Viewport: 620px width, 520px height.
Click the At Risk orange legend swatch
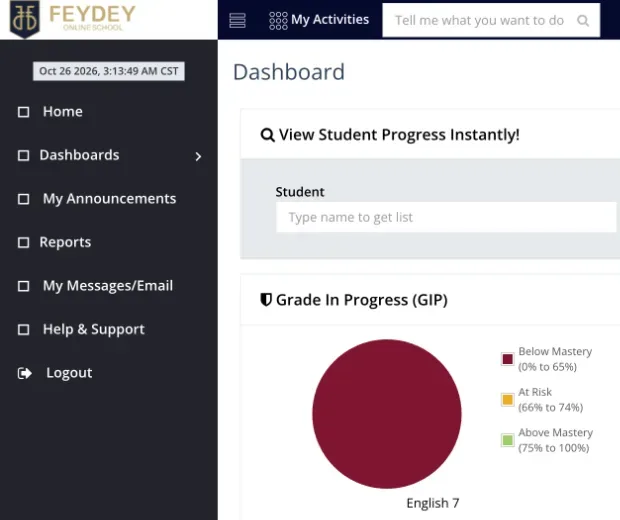coord(507,399)
